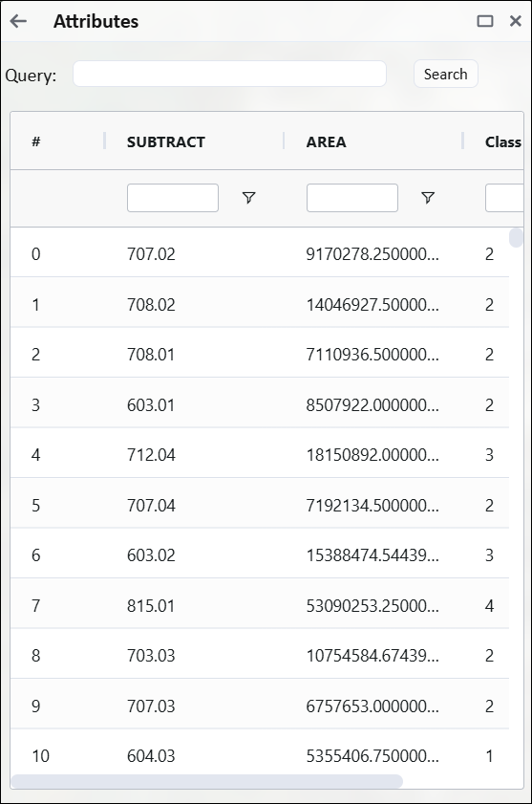The width and height of the screenshot is (532, 804).
Task: Close the Attributes panel
Action: pyautogui.click(x=515, y=21)
